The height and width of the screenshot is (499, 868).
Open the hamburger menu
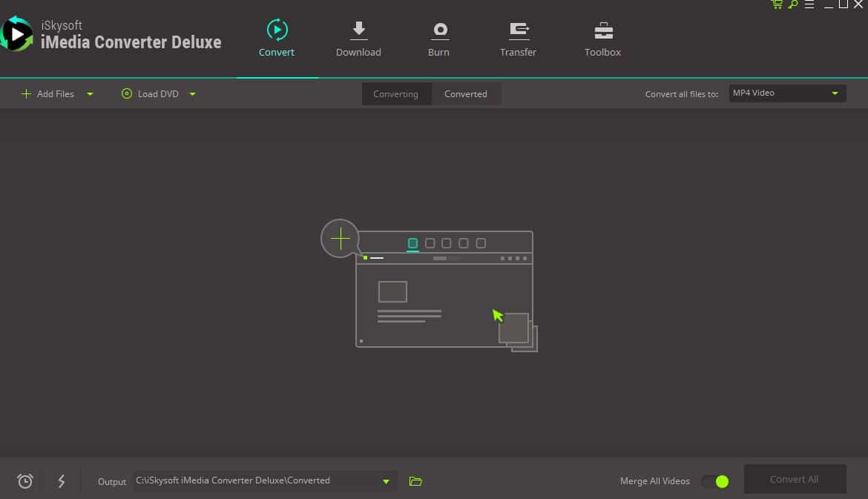(x=809, y=4)
